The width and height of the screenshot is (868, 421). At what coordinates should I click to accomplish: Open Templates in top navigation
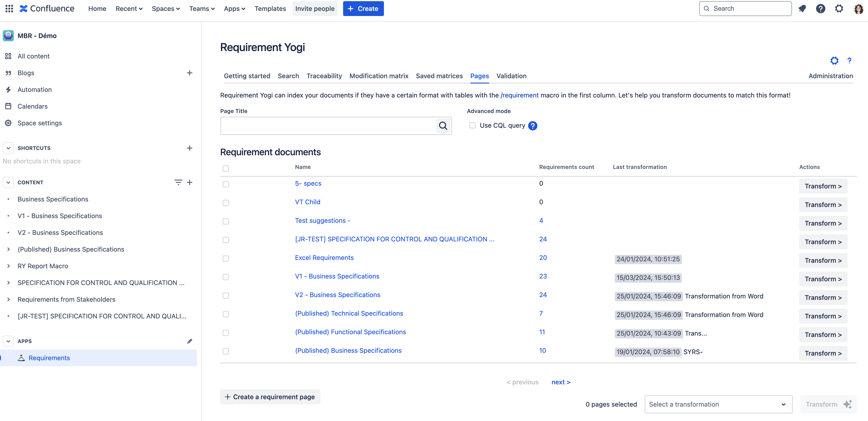click(x=270, y=8)
